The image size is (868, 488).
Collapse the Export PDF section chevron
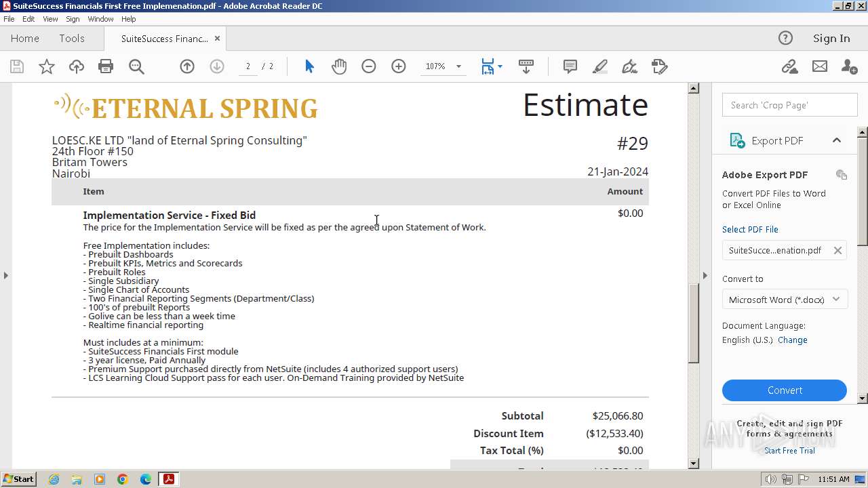(x=837, y=140)
